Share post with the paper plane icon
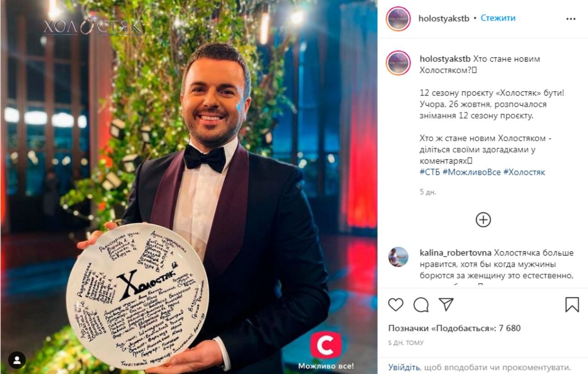 tap(446, 304)
